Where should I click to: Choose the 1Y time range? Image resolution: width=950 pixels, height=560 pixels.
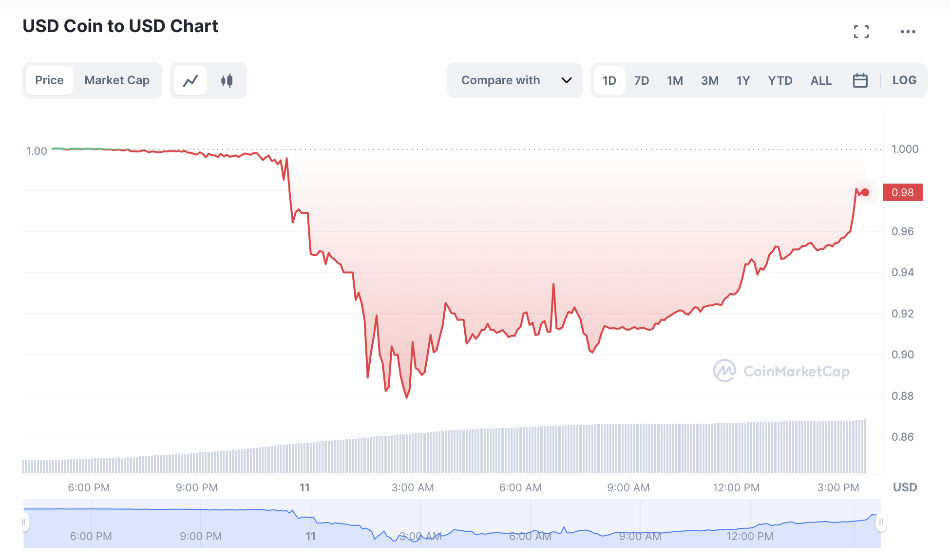tap(743, 80)
